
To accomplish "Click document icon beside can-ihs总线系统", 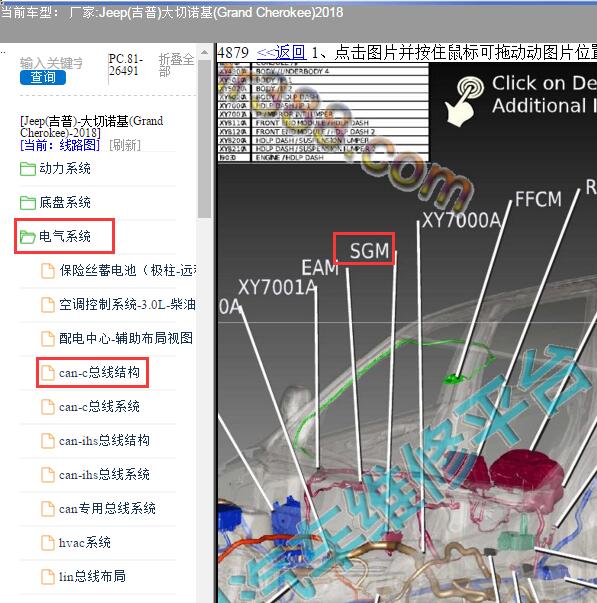I will [48, 475].
